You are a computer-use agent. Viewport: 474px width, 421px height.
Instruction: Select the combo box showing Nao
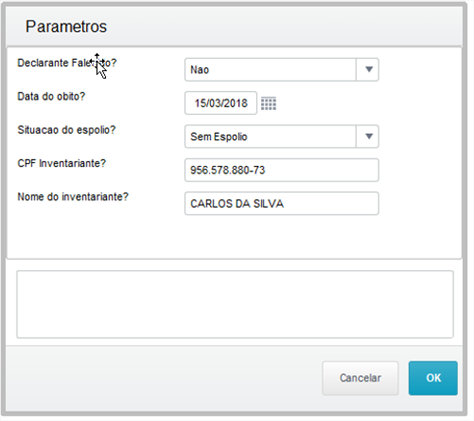coord(282,70)
